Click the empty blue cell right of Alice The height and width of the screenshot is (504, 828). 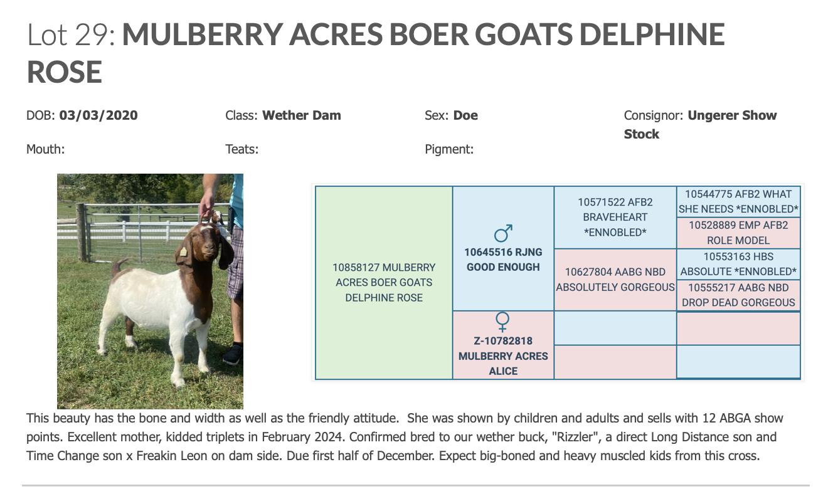pyautogui.click(x=615, y=328)
